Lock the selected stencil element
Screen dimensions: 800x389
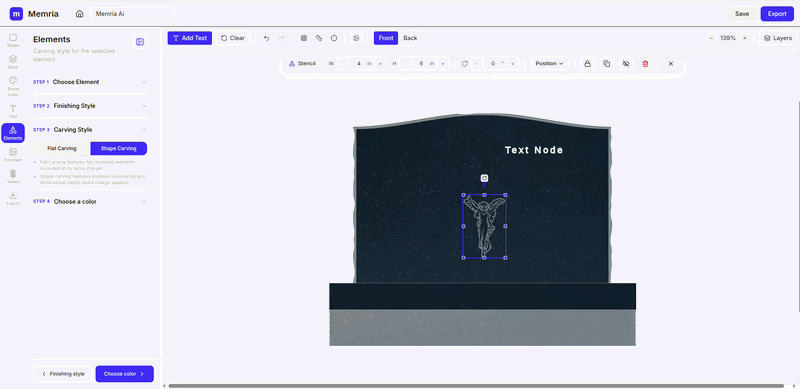(588, 63)
